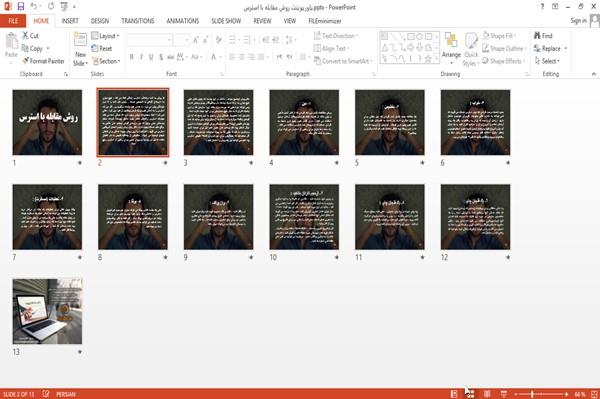Switch to the SLIDE SHOW tab
Screen dimensions: 600x399
point(226,21)
